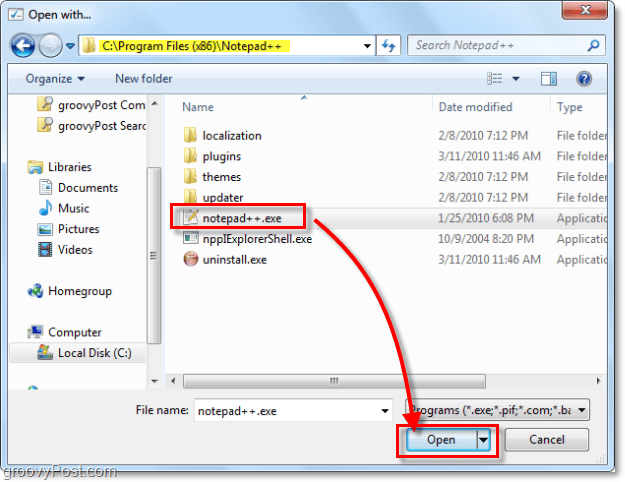625x482 pixels.
Task: Sort by the Name column header
Action: click(x=198, y=107)
